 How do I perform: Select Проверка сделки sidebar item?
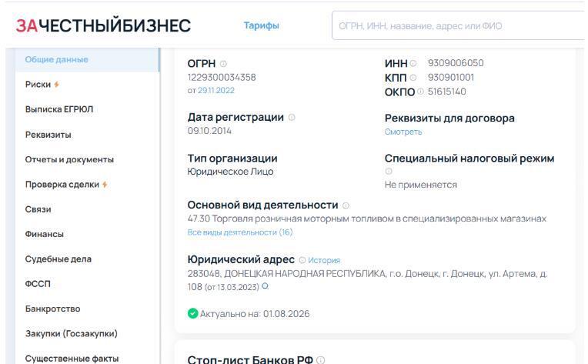62,185
